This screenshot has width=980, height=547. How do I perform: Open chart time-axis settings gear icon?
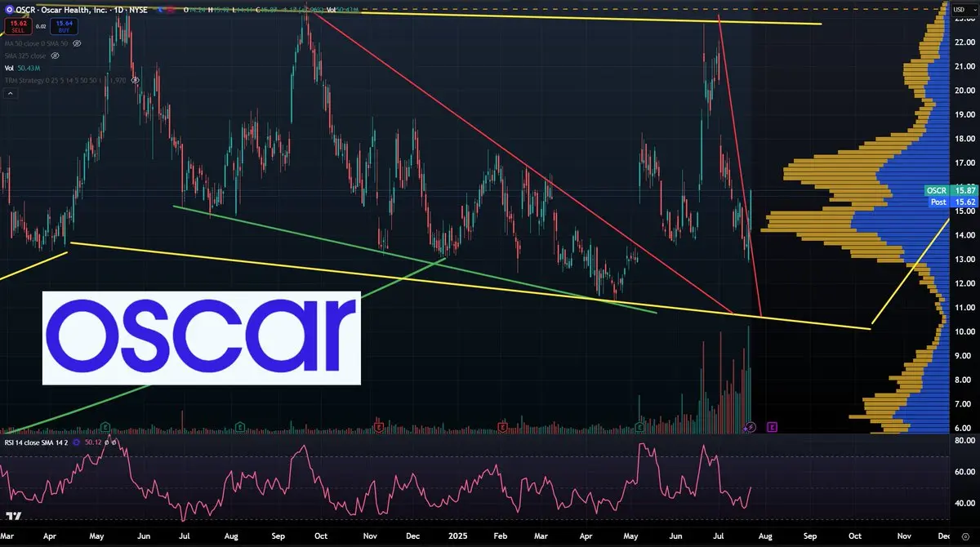[965, 536]
